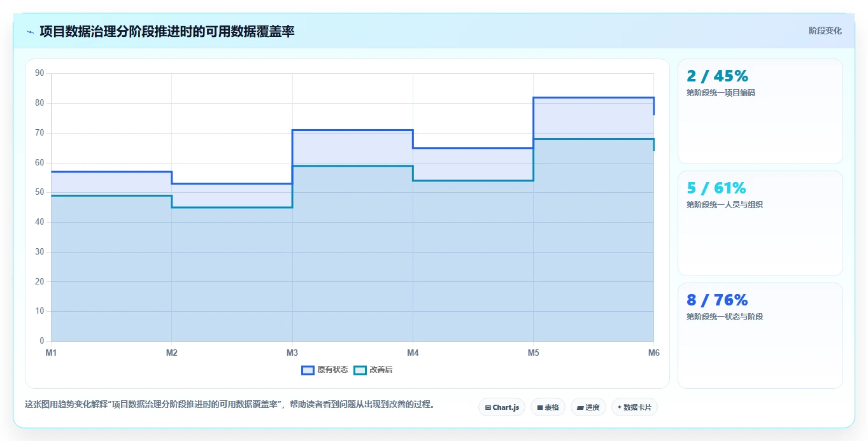The height and width of the screenshot is (441, 868).
Task: Toggle the 改善后 legend entry
Action: click(373, 370)
